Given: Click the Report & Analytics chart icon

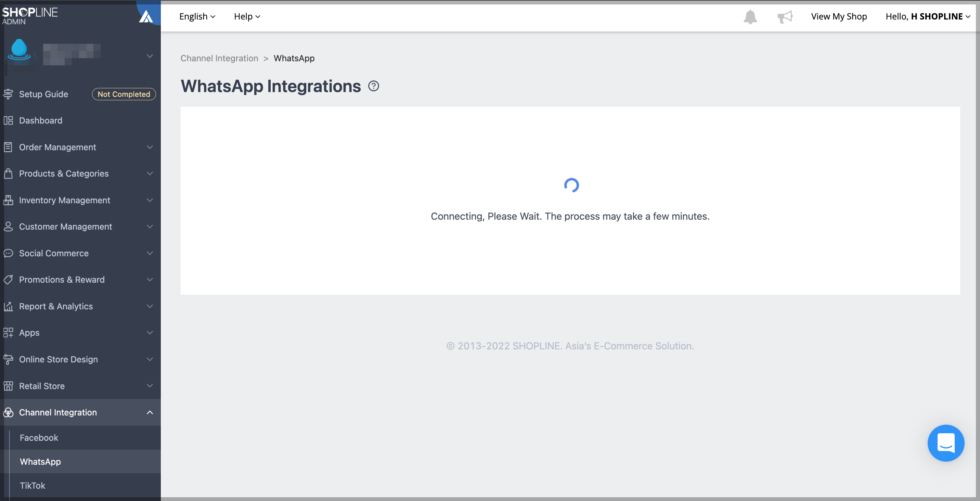Looking at the screenshot, I should click(8, 307).
